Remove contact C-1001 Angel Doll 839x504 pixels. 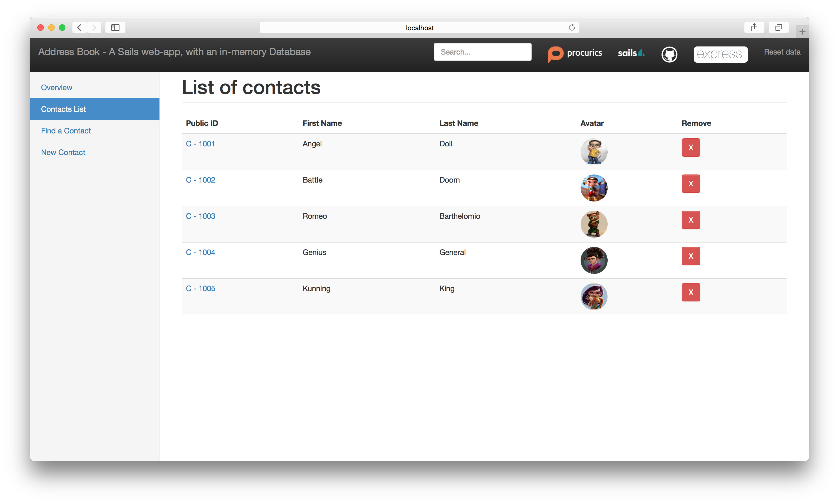click(x=691, y=147)
